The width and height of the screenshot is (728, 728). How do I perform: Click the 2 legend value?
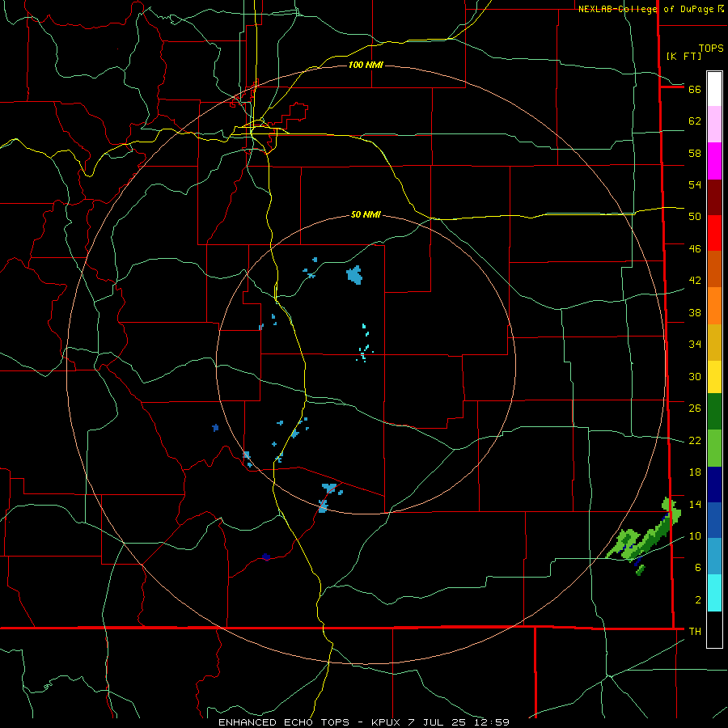tap(698, 600)
